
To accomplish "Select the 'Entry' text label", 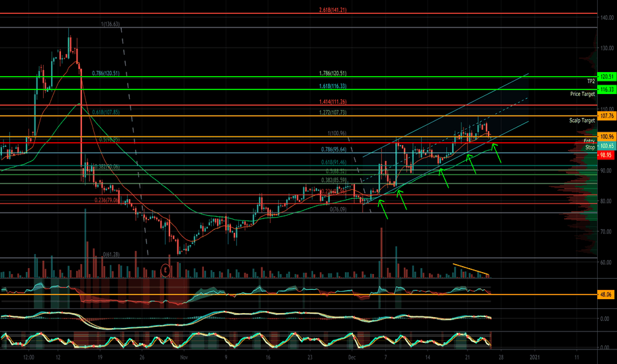I will pos(589,140).
